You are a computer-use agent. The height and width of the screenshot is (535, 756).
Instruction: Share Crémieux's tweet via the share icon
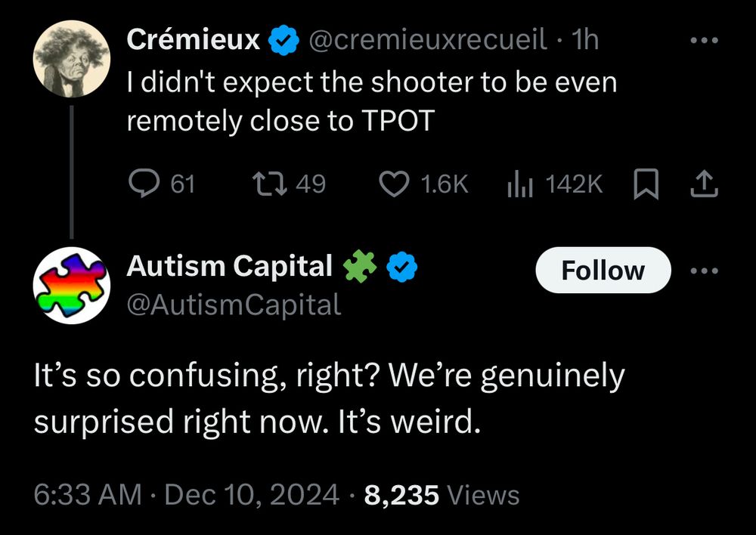pyautogui.click(x=703, y=184)
